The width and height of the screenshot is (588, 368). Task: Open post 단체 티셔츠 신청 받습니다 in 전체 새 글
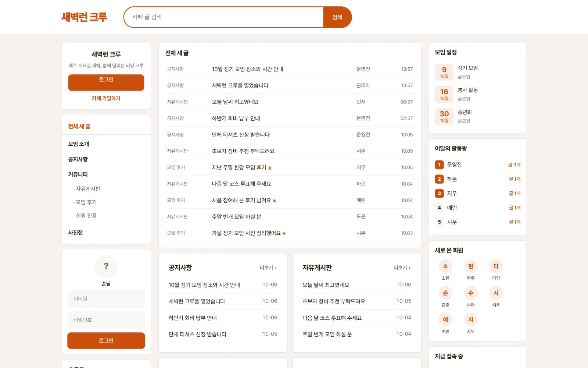(241, 135)
